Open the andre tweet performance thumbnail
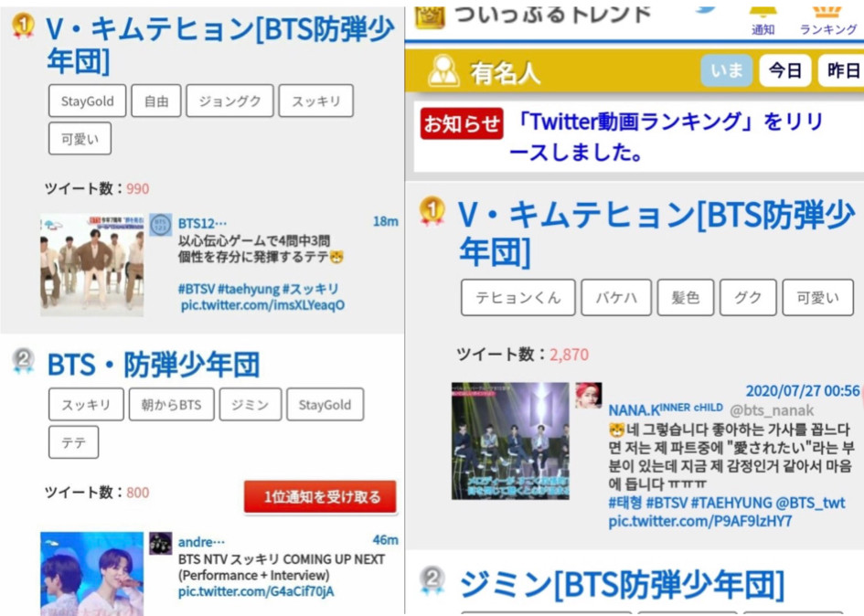This screenshot has height=616, width=864. click(x=92, y=574)
